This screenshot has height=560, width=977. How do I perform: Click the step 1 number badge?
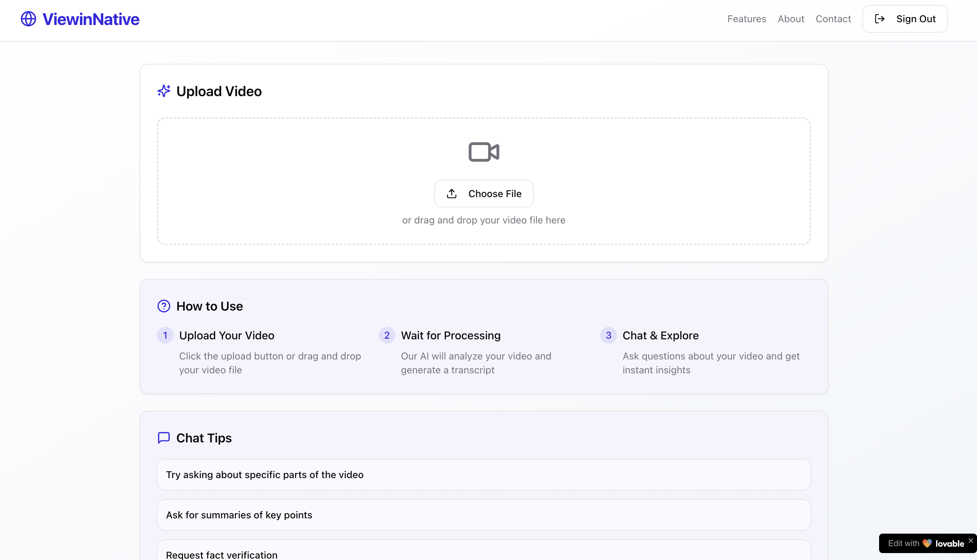click(165, 336)
